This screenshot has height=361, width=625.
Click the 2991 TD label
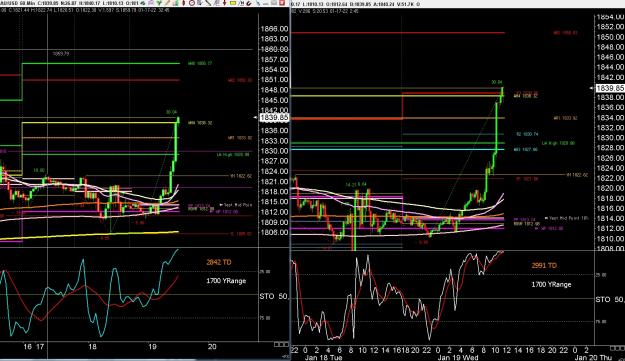coord(544,265)
